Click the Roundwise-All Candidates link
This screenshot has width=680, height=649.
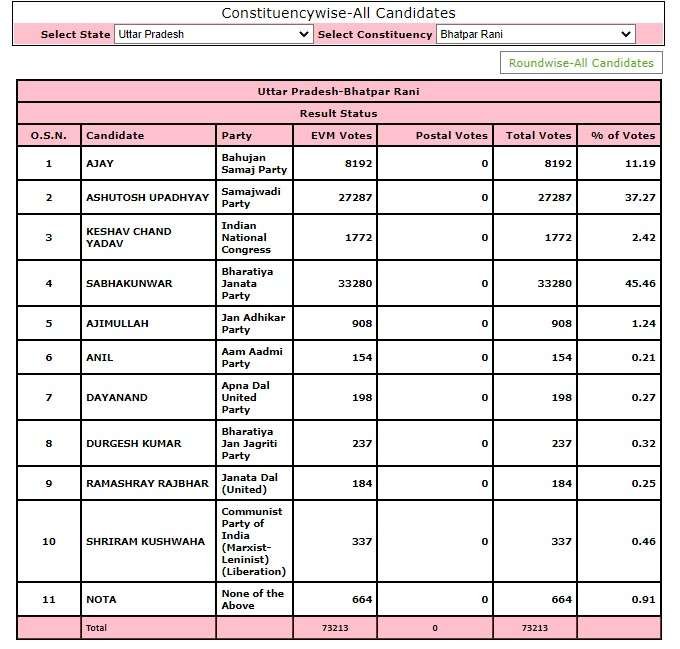[581, 63]
